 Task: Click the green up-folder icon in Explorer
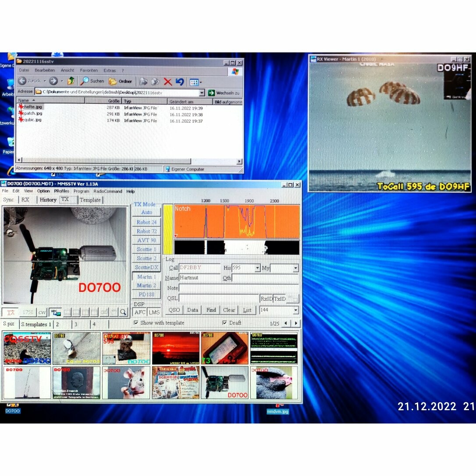click(x=71, y=81)
